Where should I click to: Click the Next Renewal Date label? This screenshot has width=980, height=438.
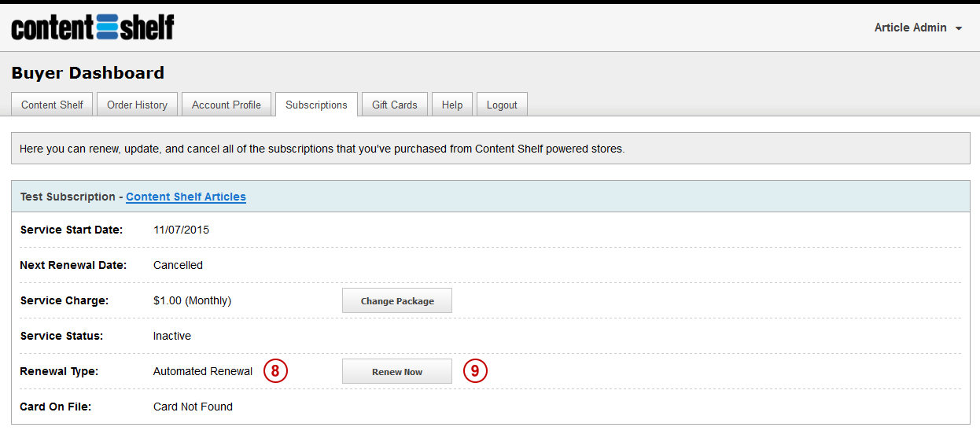point(73,265)
